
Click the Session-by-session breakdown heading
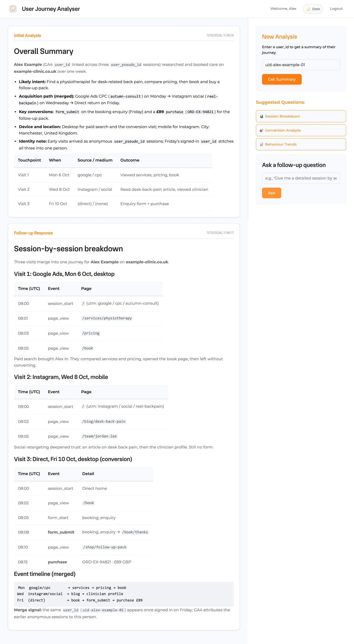pyautogui.click(x=68, y=249)
